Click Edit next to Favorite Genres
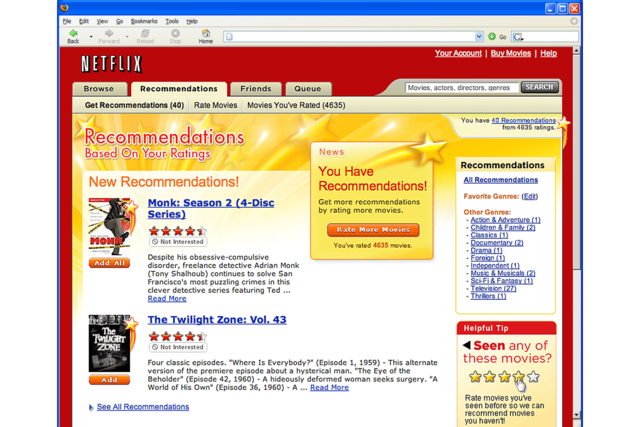The image size is (640, 427). pos(529,196)
